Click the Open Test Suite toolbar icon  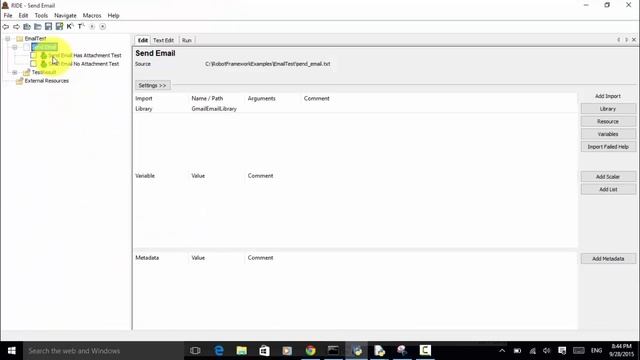coord(27,27)
